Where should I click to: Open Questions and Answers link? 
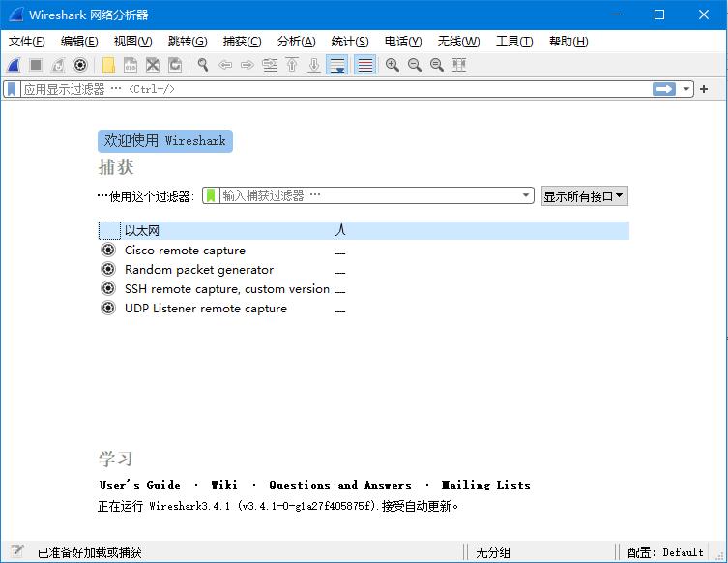pos(340,485)
